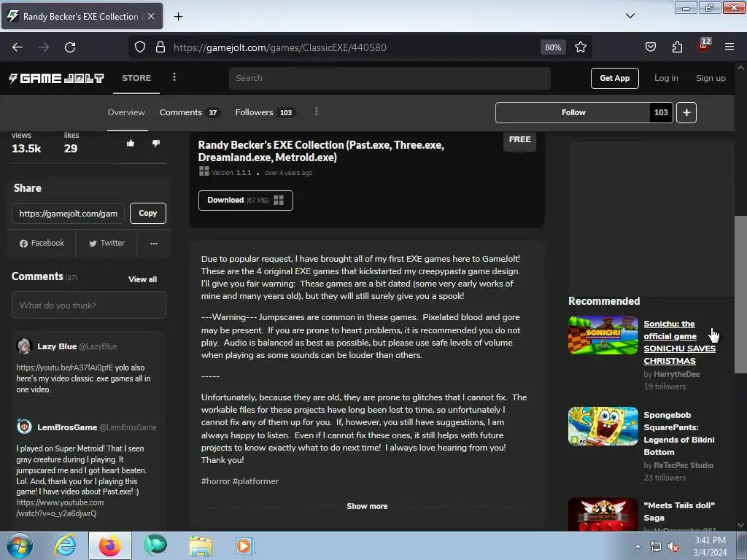The image size is (747, 560).
Task: Close the Randy Becker's EXE Collection tab
Action: tap(151, 16)
